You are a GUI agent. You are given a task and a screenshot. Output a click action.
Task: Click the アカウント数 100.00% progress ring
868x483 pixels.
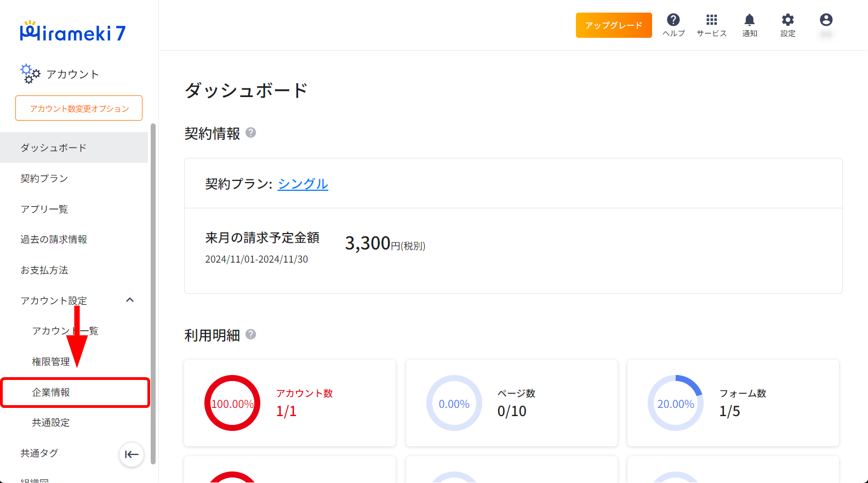232,403
